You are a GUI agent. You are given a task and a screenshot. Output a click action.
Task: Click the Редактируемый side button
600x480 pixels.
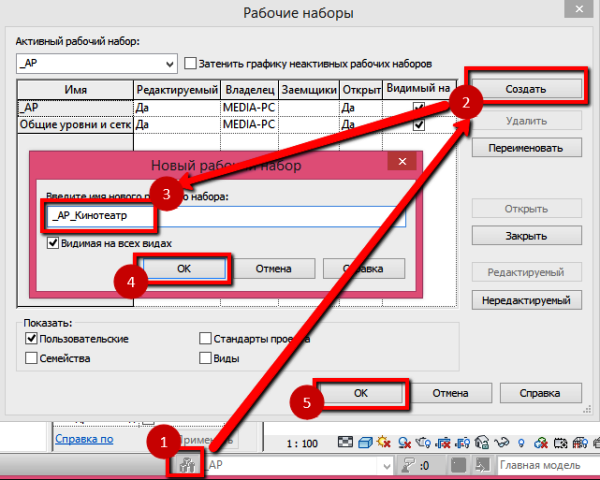click(527, 272)
